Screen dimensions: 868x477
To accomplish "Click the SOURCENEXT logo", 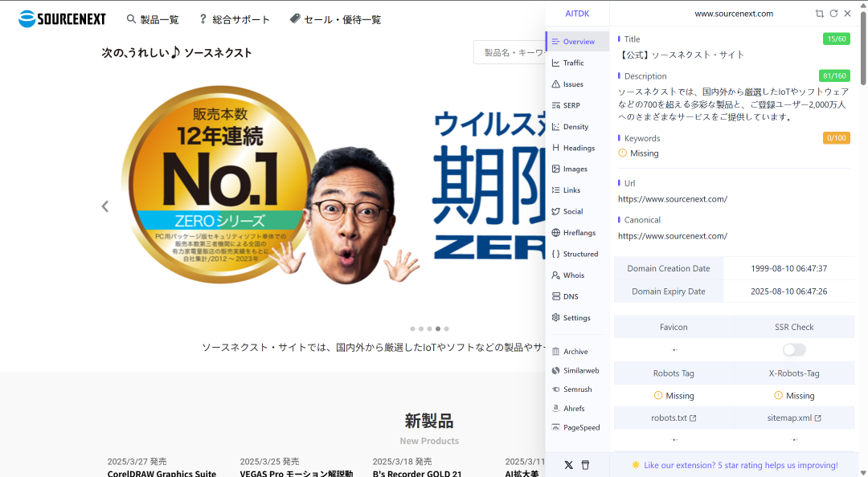I will click(x=62, y=18).
